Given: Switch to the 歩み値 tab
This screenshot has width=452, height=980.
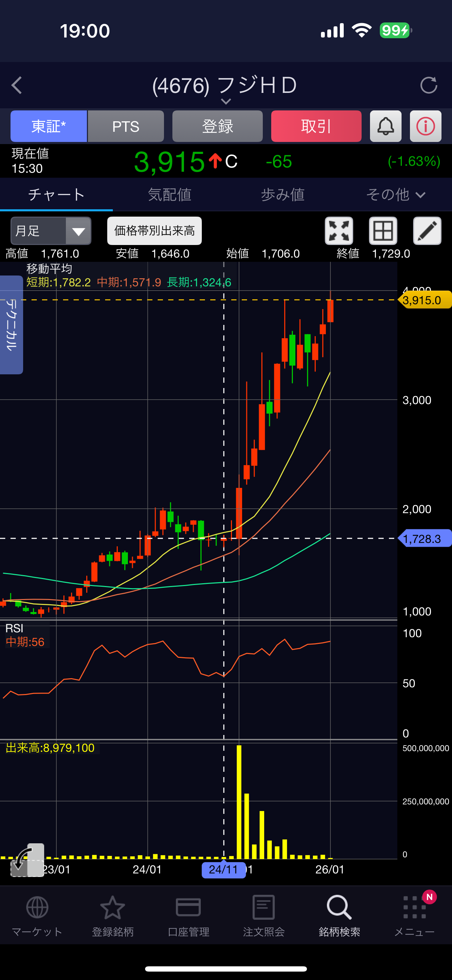Looking at the screenshot, I should point(282,195).
